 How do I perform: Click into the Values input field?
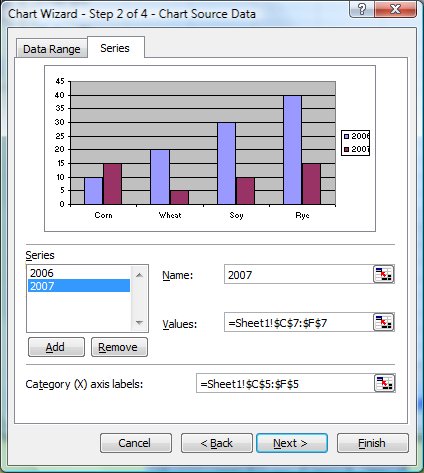click(299, 322)
